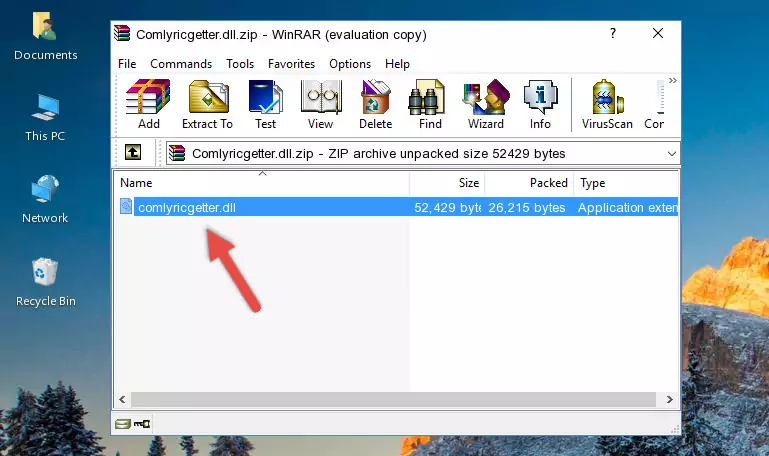Click the horizontal scrollbar left arrow
This screenshot has width=769, height=456.
click(123, 400)
